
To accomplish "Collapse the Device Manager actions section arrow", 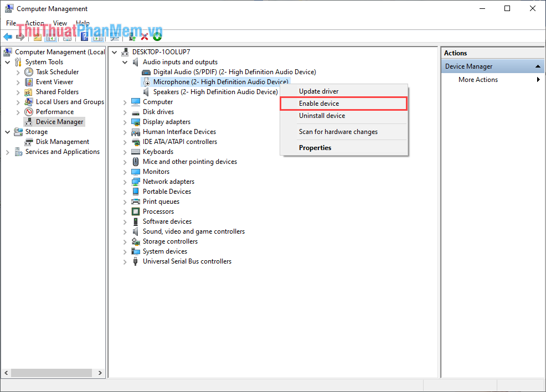I will tap(537, 65).
